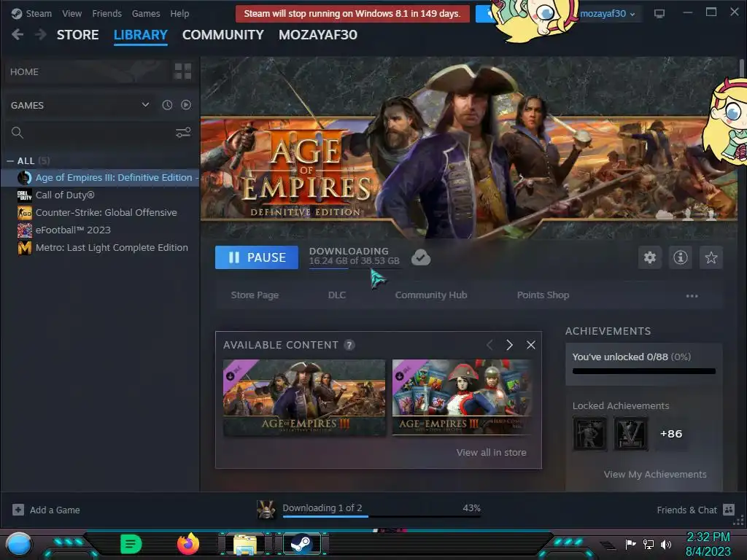Click the Steam logo icon in menu bar
The width and height of the screenshot is (747, 560).
point(17,13)
